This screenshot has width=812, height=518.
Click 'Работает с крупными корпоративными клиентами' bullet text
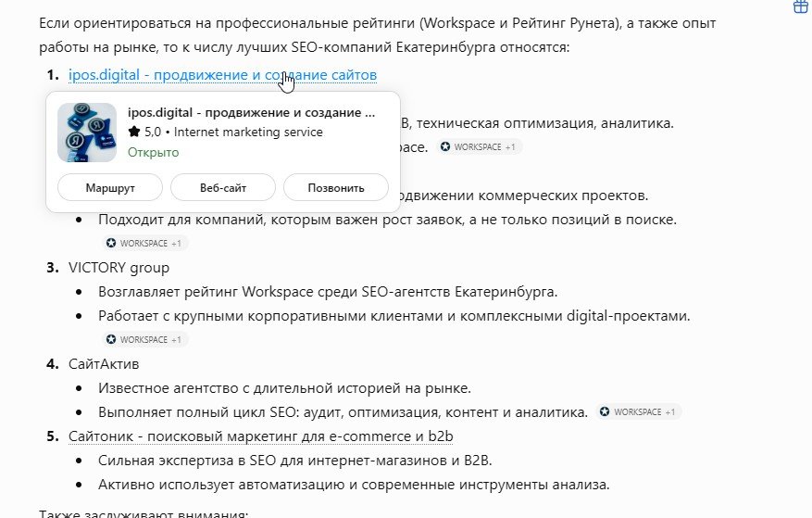[394, 316]
